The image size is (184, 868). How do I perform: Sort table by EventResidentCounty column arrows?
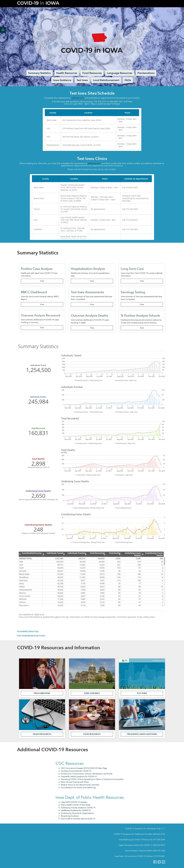[x=20, y=554]
